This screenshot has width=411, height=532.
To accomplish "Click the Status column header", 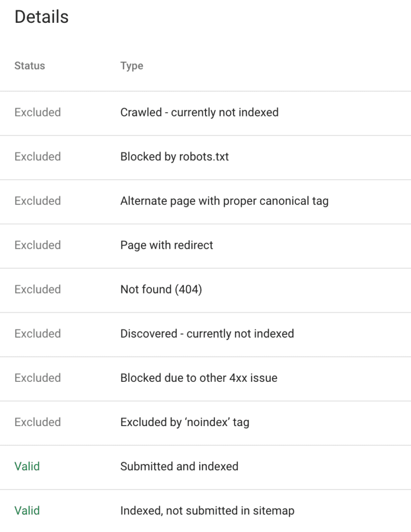I will (30, 66).
